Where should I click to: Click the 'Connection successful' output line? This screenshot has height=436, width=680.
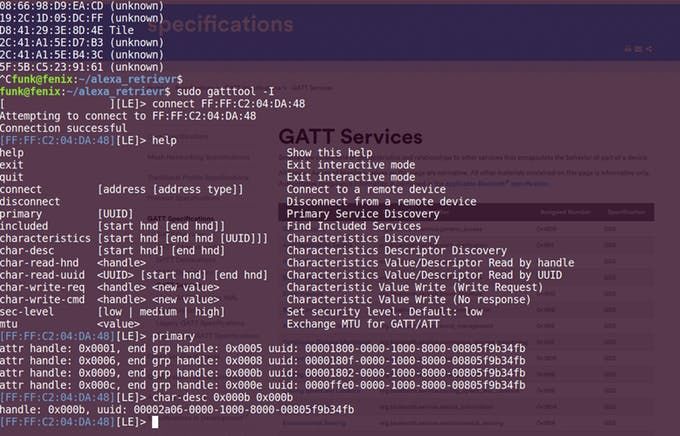pyautogui.click(x=63, y=128)
